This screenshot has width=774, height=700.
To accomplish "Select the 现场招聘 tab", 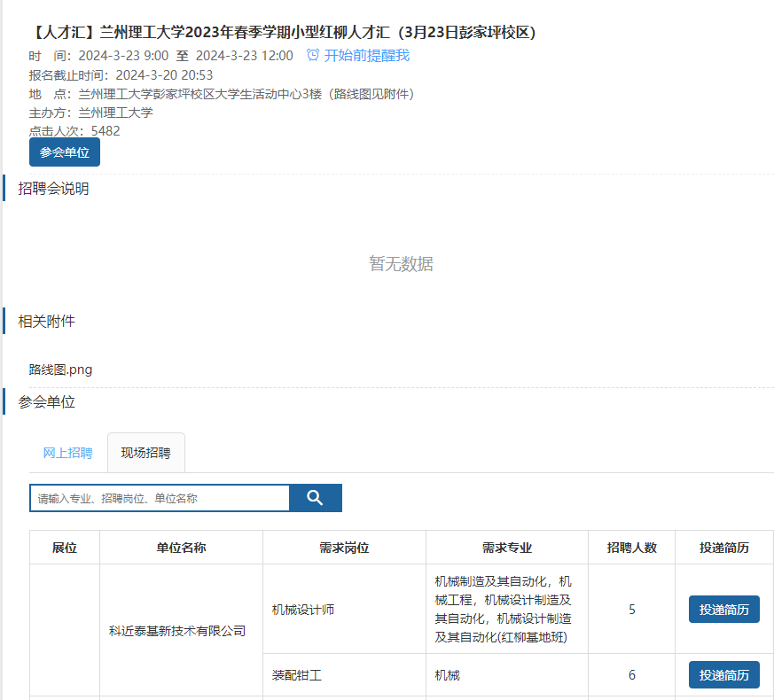I will (146, 453).
